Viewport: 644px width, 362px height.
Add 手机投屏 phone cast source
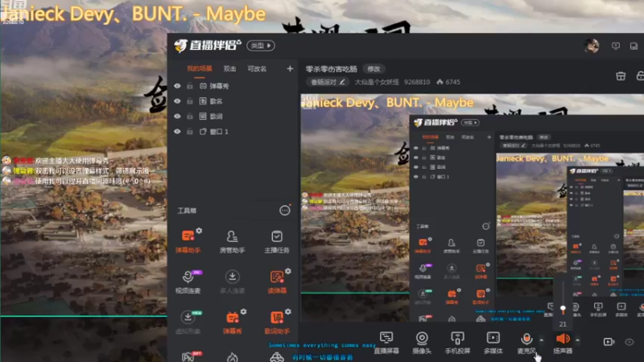click(457, 343)
